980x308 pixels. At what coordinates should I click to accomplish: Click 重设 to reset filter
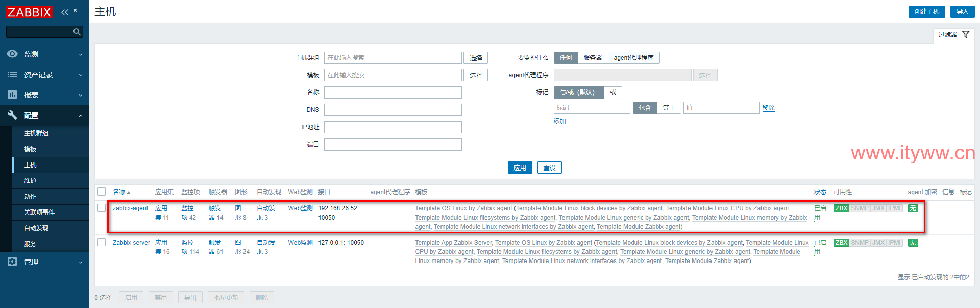coord(549,168)
